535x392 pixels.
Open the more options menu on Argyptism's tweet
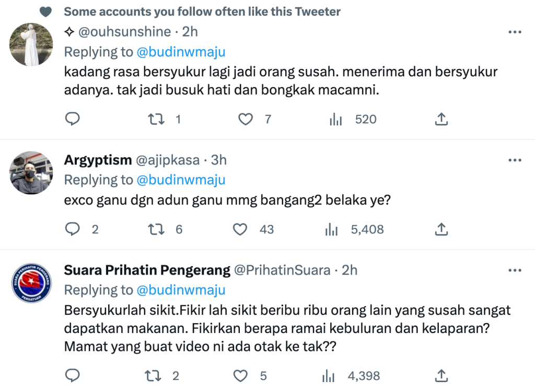(515, 160)
